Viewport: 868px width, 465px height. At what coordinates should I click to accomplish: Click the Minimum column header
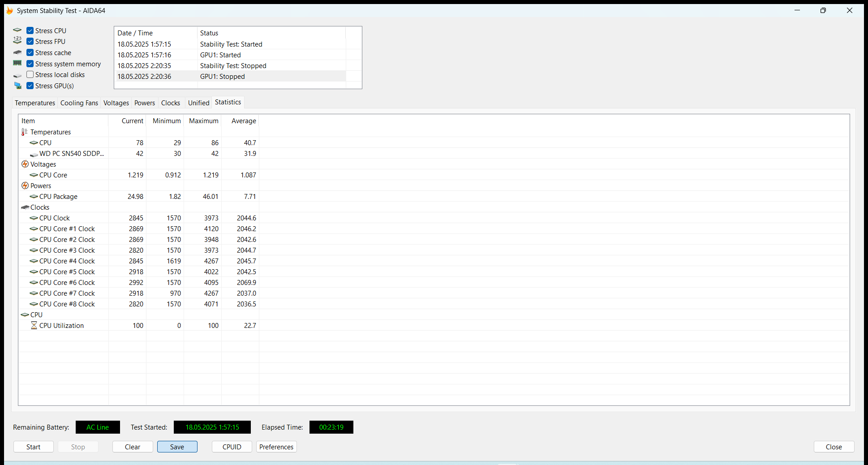(165, 121)
